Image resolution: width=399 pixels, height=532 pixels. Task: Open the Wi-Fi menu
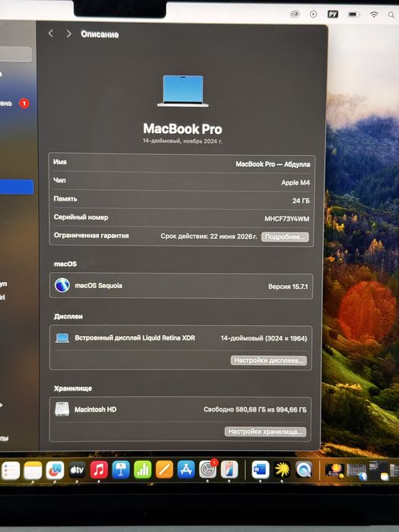click(374, 14)
